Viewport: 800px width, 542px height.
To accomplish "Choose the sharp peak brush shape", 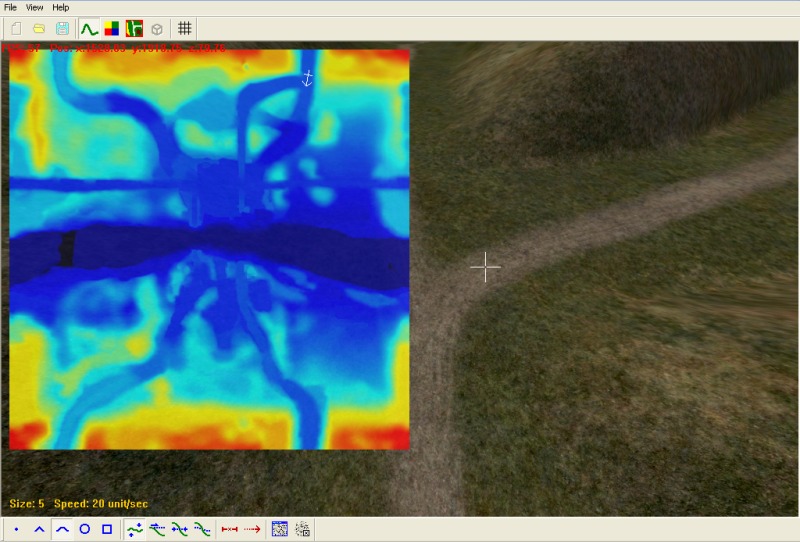I will pos(40,529).
